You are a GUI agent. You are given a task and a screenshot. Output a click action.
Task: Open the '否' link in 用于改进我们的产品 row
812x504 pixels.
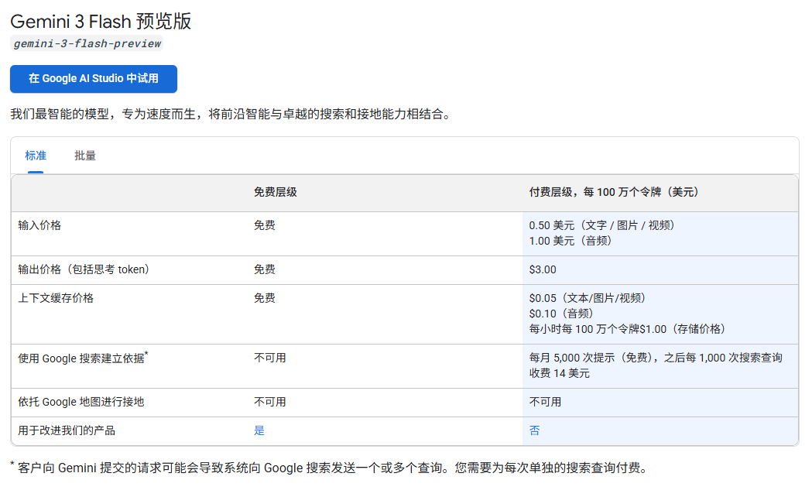[x=534, y=430]
